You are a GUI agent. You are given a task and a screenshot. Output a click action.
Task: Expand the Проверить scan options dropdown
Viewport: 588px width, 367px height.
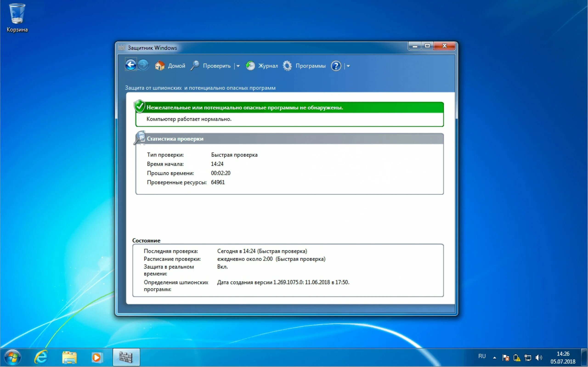238,66
